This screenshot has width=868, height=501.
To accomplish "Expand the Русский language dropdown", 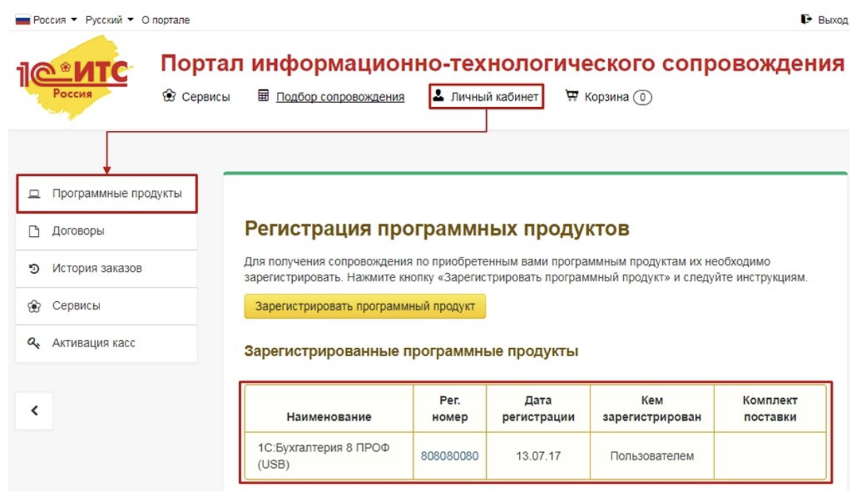I will [x=109, y=20].
